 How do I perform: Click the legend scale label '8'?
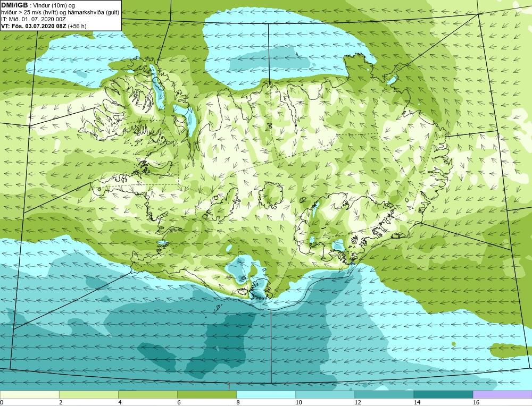(238, 402)
